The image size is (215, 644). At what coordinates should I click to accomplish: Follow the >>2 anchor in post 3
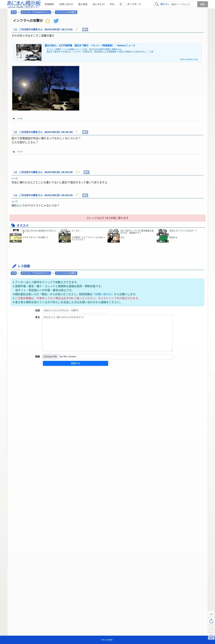[15, 178]
